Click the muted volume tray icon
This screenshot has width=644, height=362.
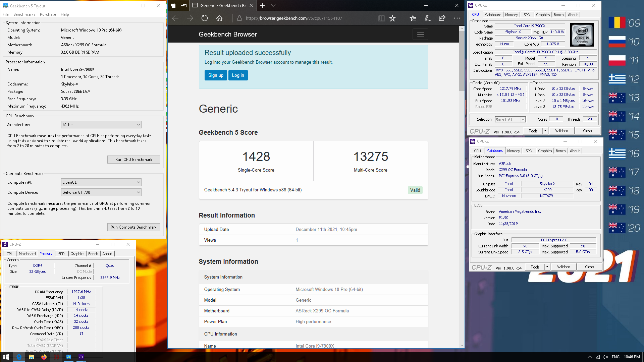coord(605,357)
